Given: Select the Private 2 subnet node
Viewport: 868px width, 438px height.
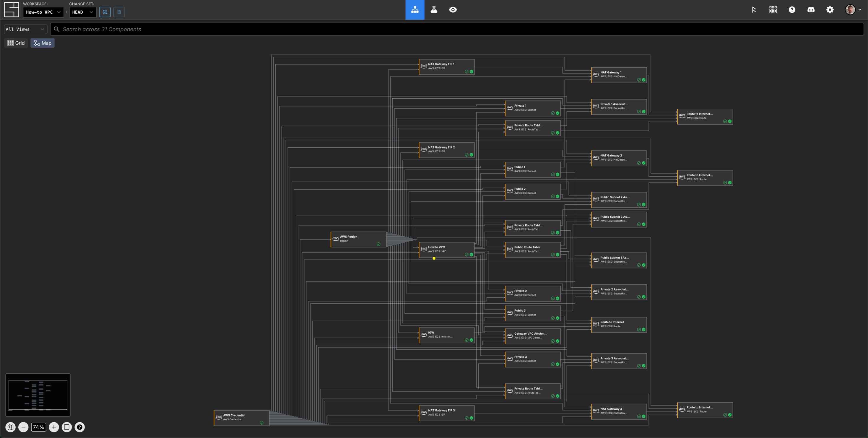Looking at the screenshot, I should point(533,294).
